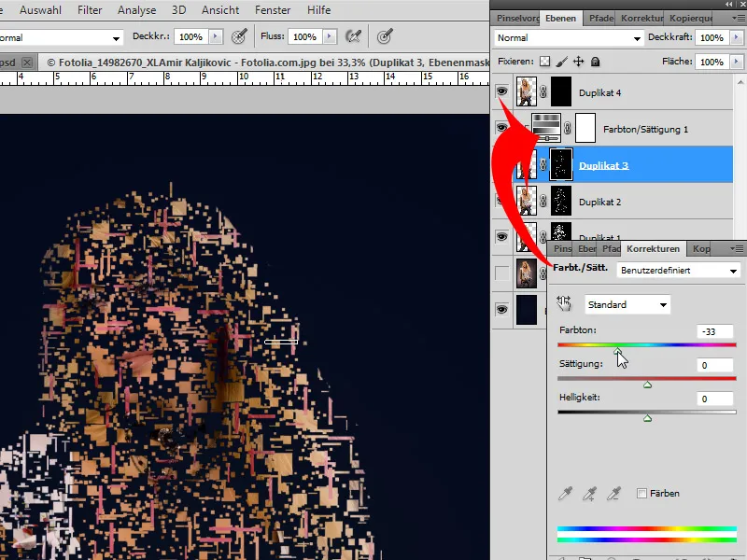Switch to the Korrektur tab in top panel
Screen dimensions: 747x560
[641, 18]
